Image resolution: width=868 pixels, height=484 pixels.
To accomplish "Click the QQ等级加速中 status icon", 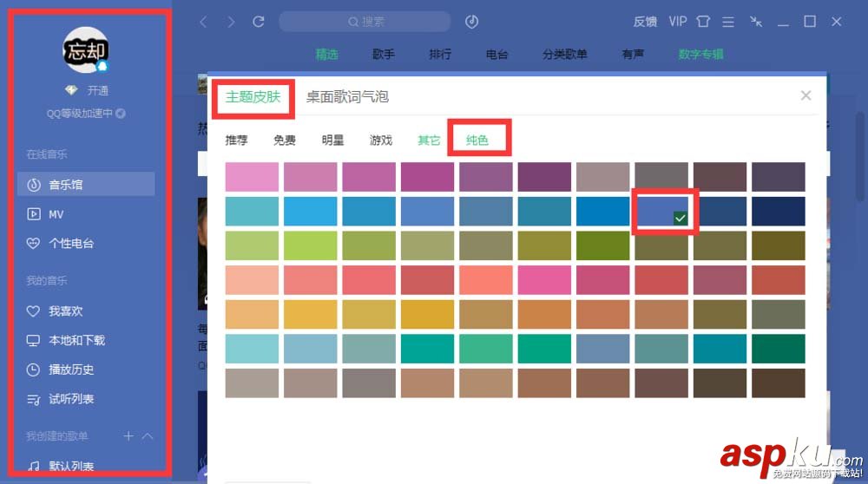I will tap(120, 114).
